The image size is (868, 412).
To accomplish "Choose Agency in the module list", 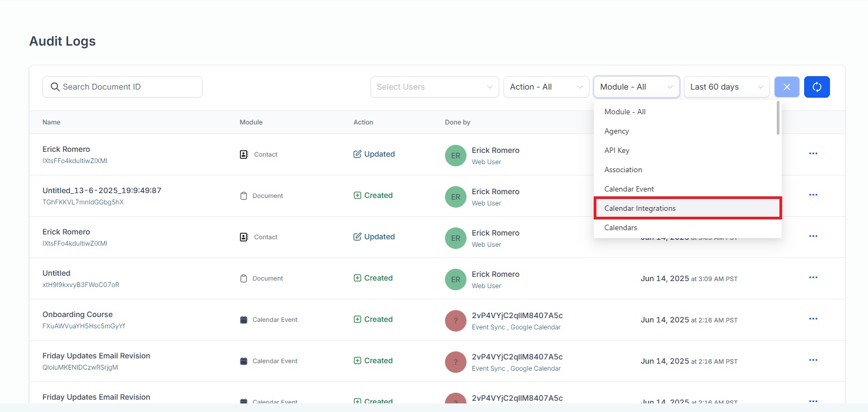I will (617, 131).
